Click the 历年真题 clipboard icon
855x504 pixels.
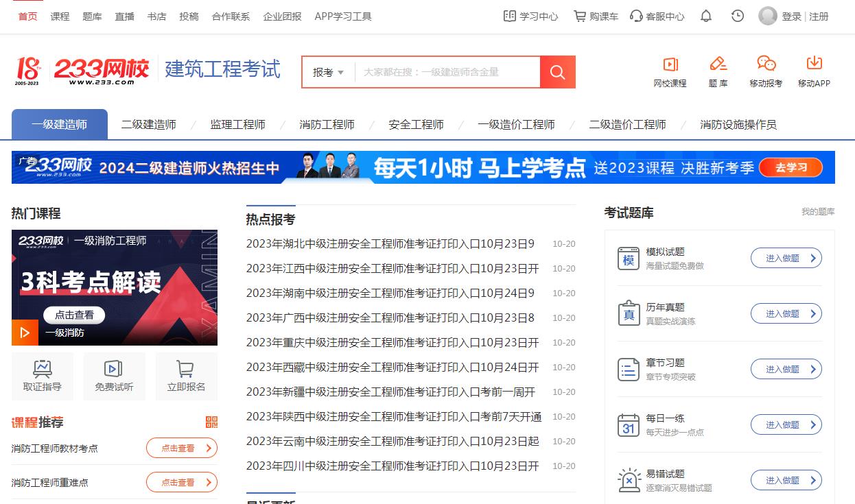click(x=629, y=313)
